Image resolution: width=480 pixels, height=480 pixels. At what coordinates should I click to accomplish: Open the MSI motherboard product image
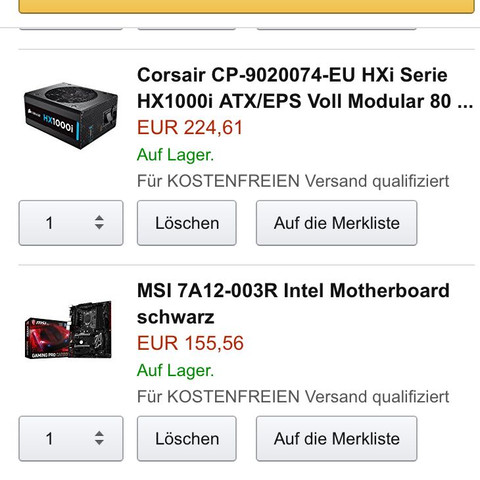68,330
